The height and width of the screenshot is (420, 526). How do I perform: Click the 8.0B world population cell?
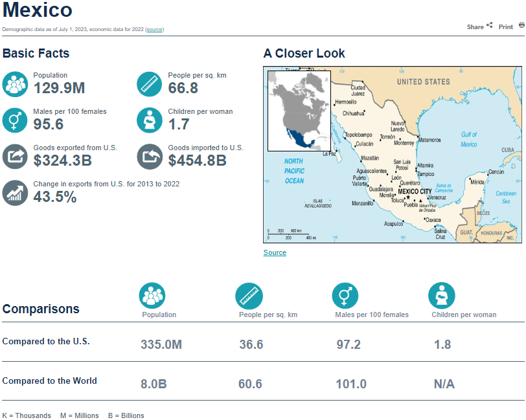[x=154, y=384]
